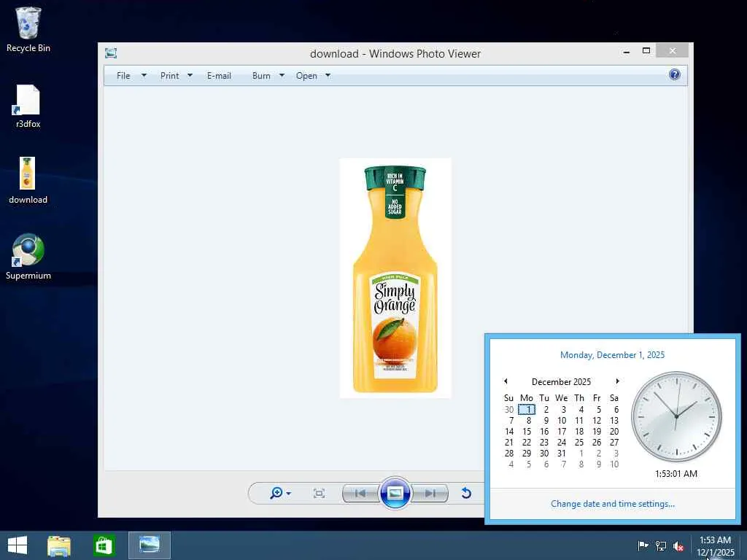The height and width of the screenshot is (560, 747).
Task: Go to previous month in calendar
Action: 506,381
